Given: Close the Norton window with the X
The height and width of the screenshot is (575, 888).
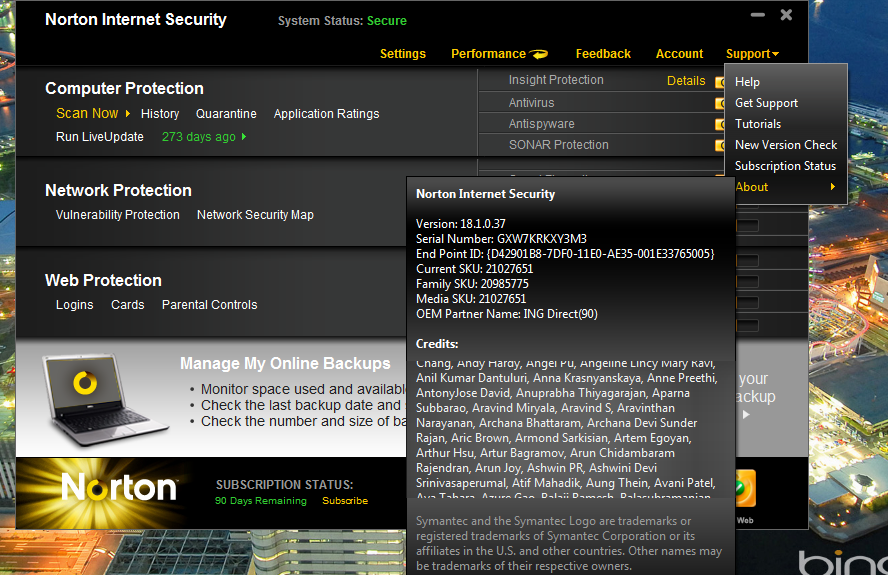Looking at the screenshot, I should click(786, 15).
